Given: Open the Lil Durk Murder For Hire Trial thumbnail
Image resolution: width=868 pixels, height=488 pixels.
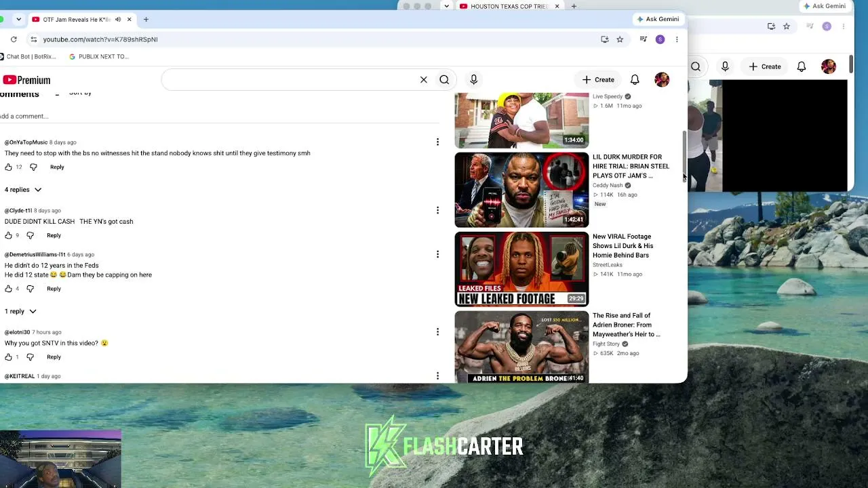Looking at the screenshot, I should [x=521, y=190].
